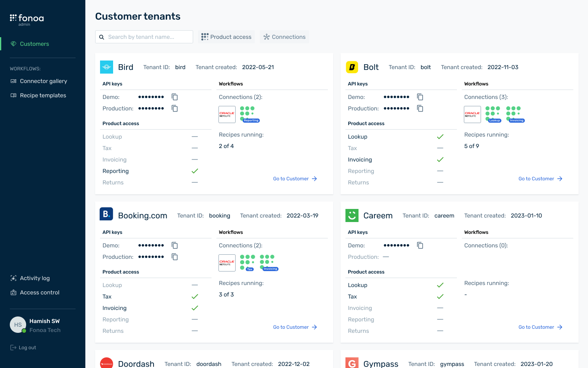Copy Careem's Demo API key
This screenshot has height=368, width=588.
click(x=420, y=245)
